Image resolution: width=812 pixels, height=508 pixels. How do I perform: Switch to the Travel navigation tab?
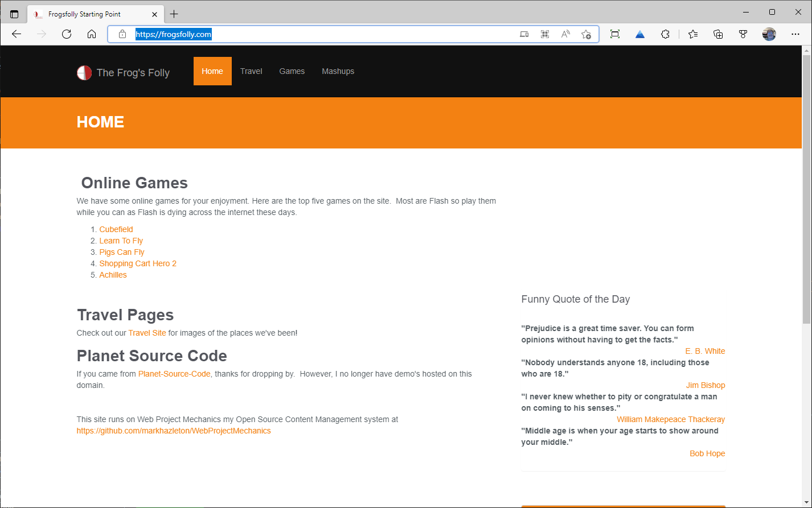[x=251, y=71]
